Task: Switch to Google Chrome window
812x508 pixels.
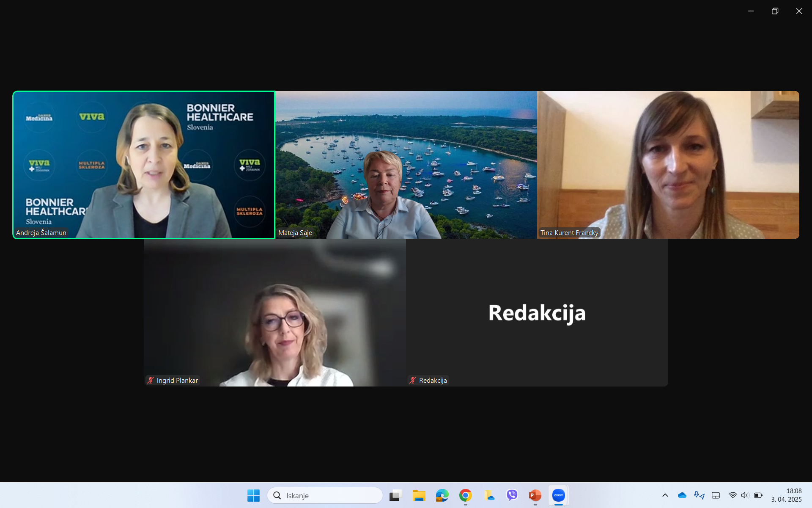Action: point(465,495)
